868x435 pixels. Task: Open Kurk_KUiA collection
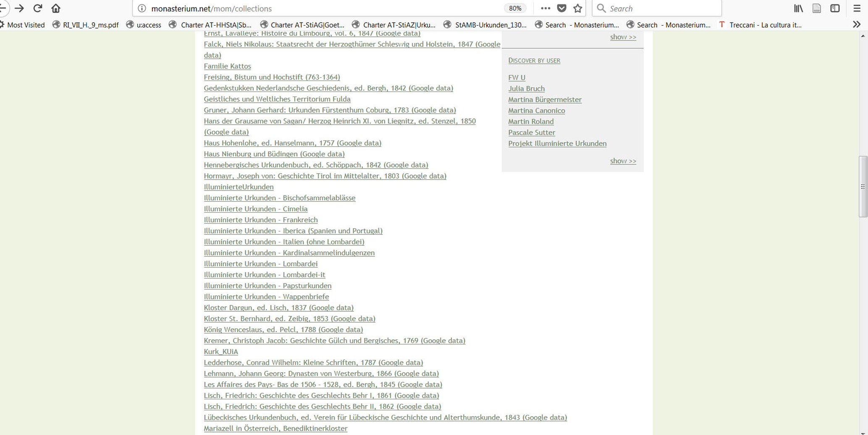click(221, 352)
